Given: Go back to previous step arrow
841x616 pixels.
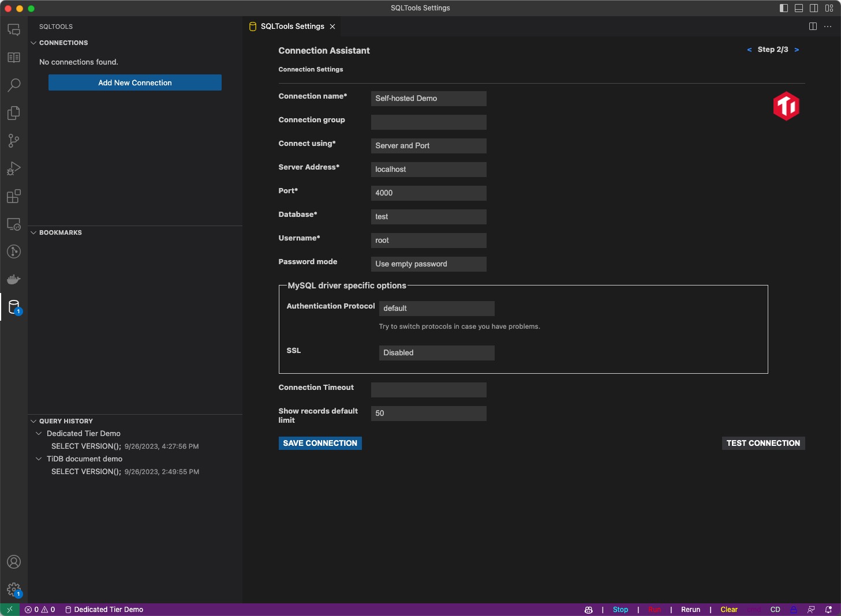Looking at the screenshot, I should click(x=749, y=50).
